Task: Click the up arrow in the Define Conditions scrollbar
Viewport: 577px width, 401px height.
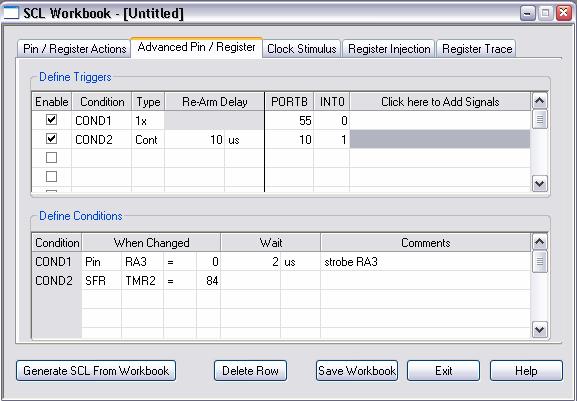Action: click(539, 242)
